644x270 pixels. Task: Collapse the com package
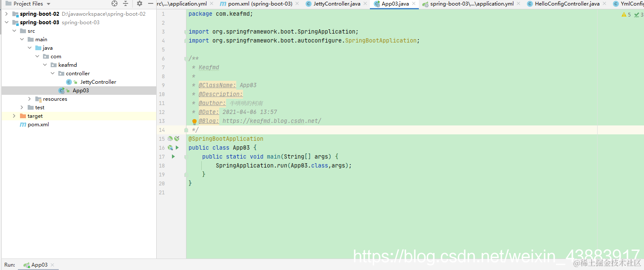click(37, 57)
